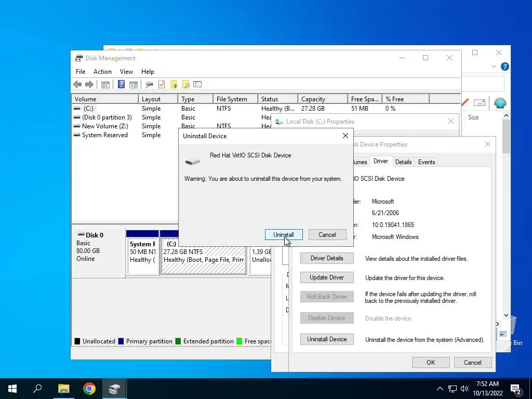The height and width of the screenshot is (399, 532).
Task: Click the Size column header in File Explorer
Action: click(x=473, y=117)
